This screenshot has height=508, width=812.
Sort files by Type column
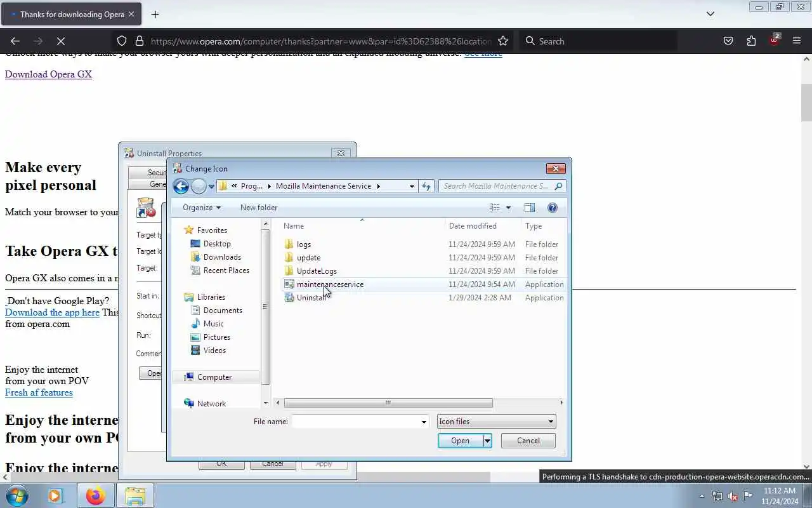(x=544, y=226)
